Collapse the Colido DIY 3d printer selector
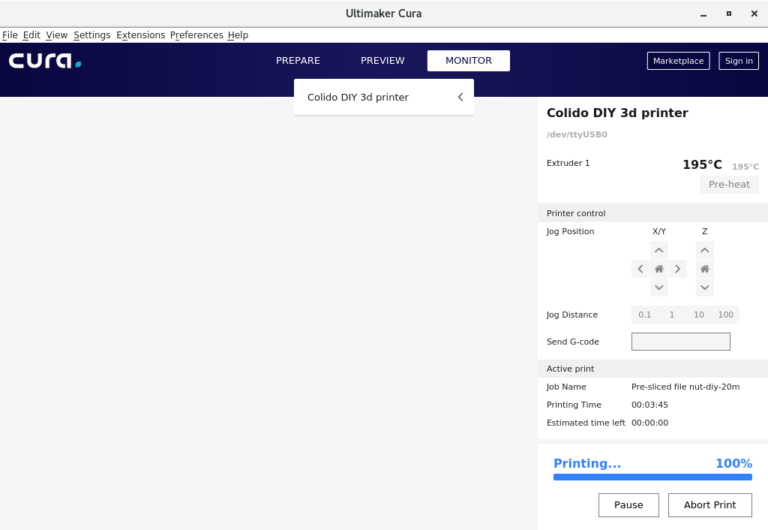The width and height of the screenshot is (768, 530). pos(460,97)
